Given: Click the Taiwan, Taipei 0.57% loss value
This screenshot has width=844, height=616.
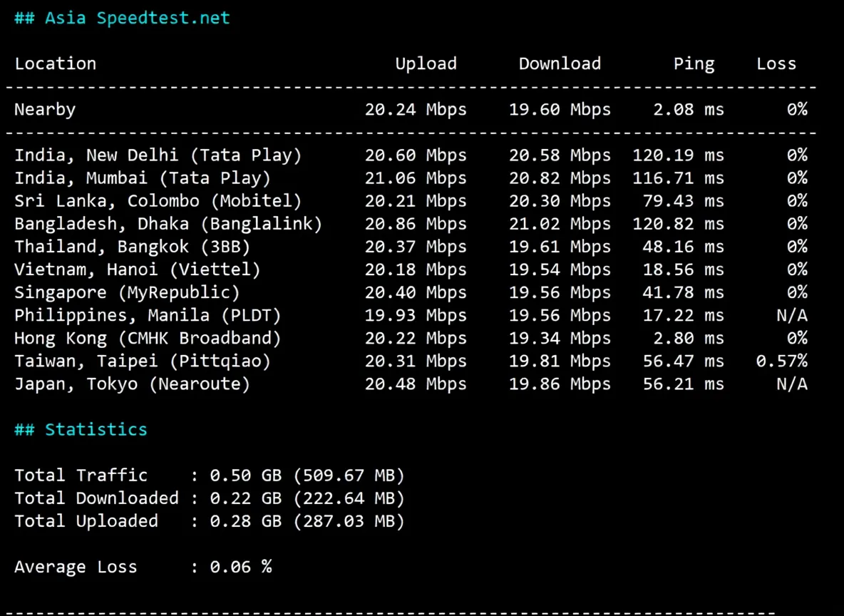Looking at the screenshot, I should tap(781, 361).
